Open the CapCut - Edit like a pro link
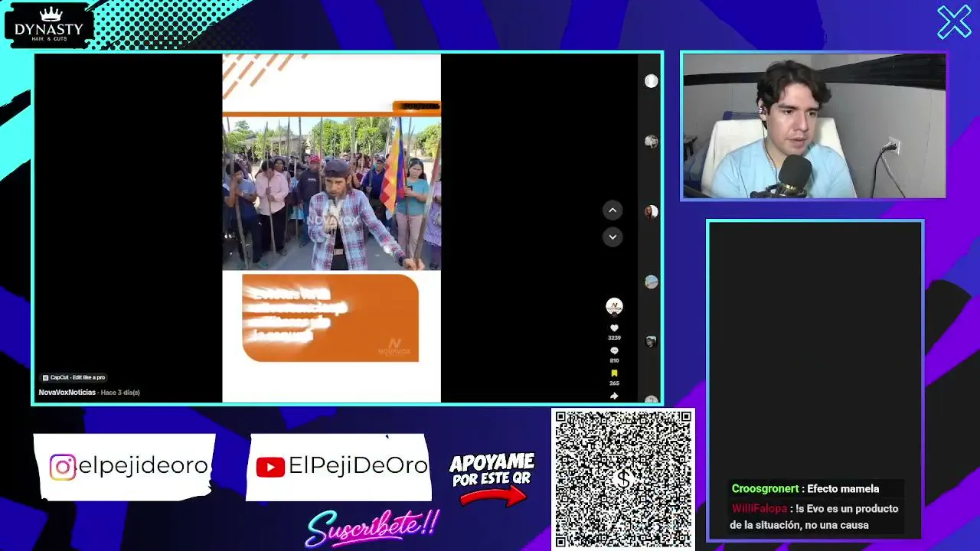The width and height of the screenshot is (980, 551). pyautogui.click(x=73, y=377)
